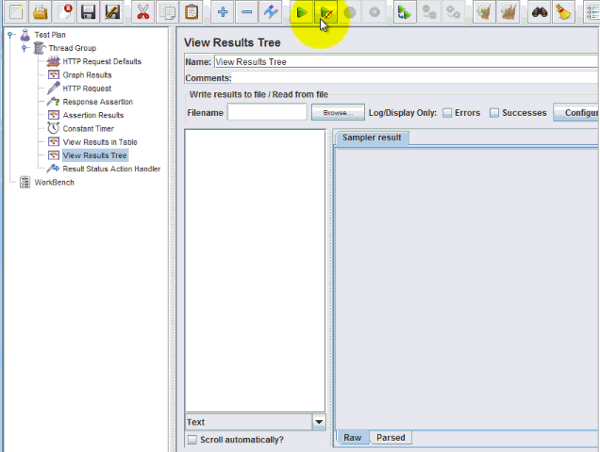Collapse the Thread Group tree node

pyautogui.click(x=24, y=48)
